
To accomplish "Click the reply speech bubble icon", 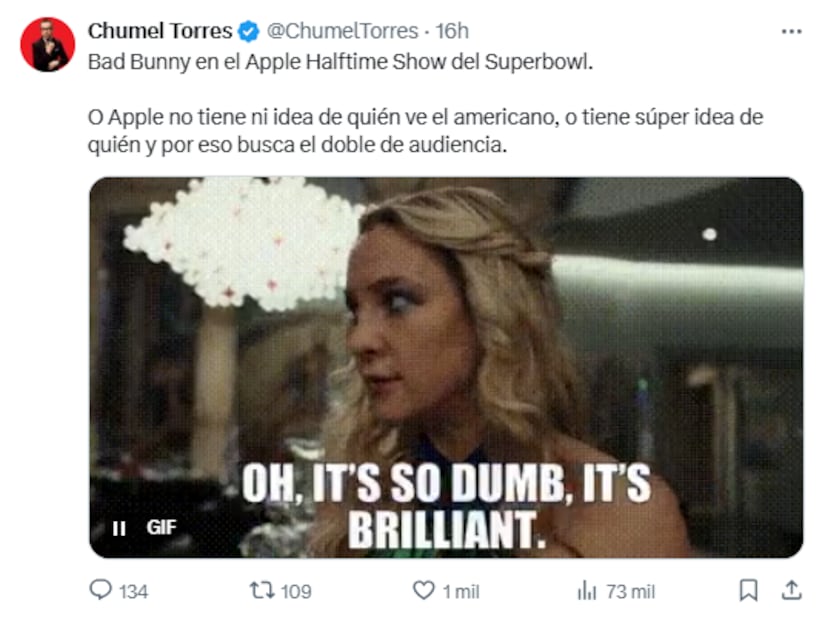I will click(x=100, y=590).
